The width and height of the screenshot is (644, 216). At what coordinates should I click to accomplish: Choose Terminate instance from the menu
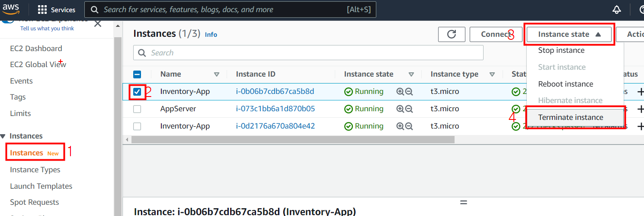(575, 117)
